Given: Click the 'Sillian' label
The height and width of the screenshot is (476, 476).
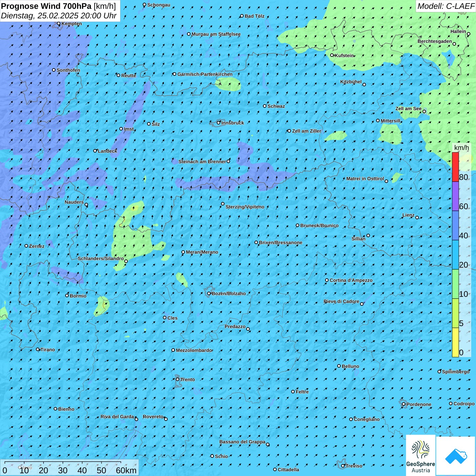Looking at the screenshot, I should (358, 239).
